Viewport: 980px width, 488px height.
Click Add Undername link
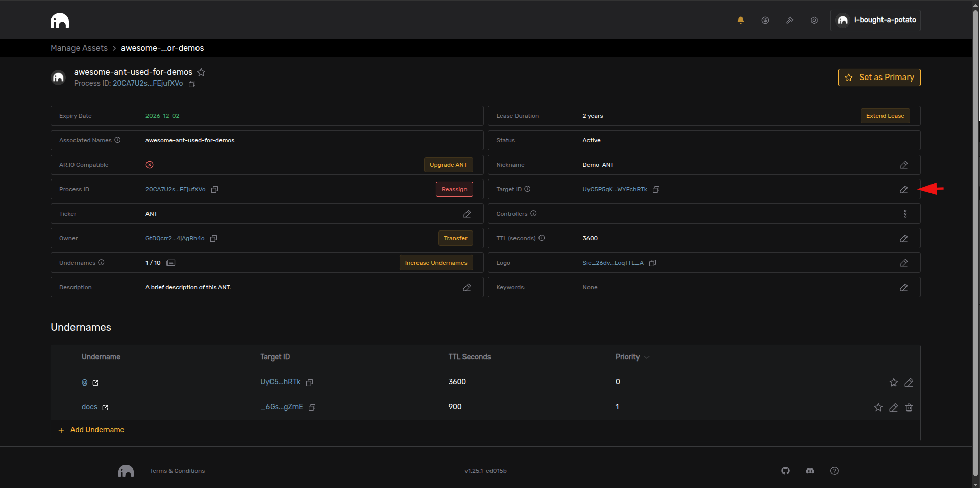(97, 430)
